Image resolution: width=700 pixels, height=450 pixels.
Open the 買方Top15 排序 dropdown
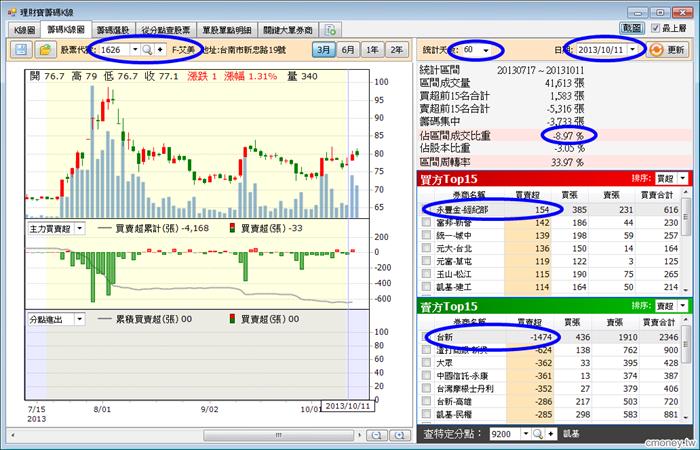[683, 179]
